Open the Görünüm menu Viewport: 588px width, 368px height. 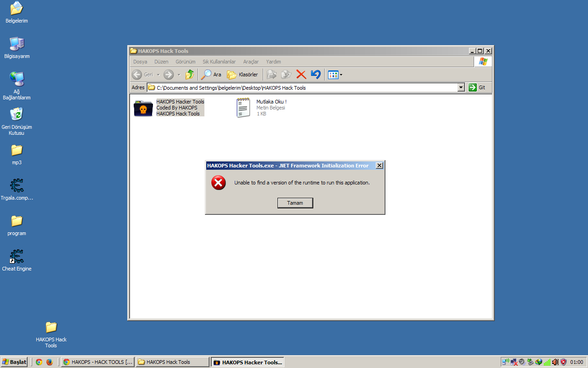185,62
